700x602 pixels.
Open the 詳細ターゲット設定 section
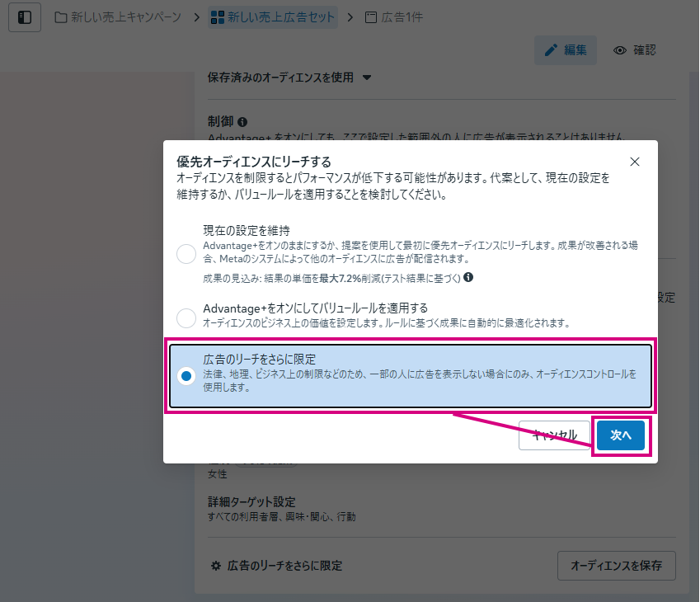point(251,502)
